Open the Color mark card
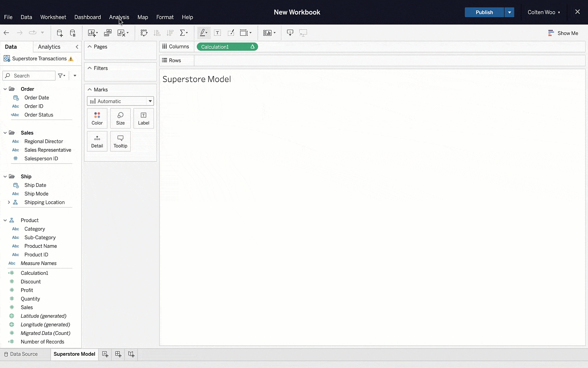 (97, 118)
